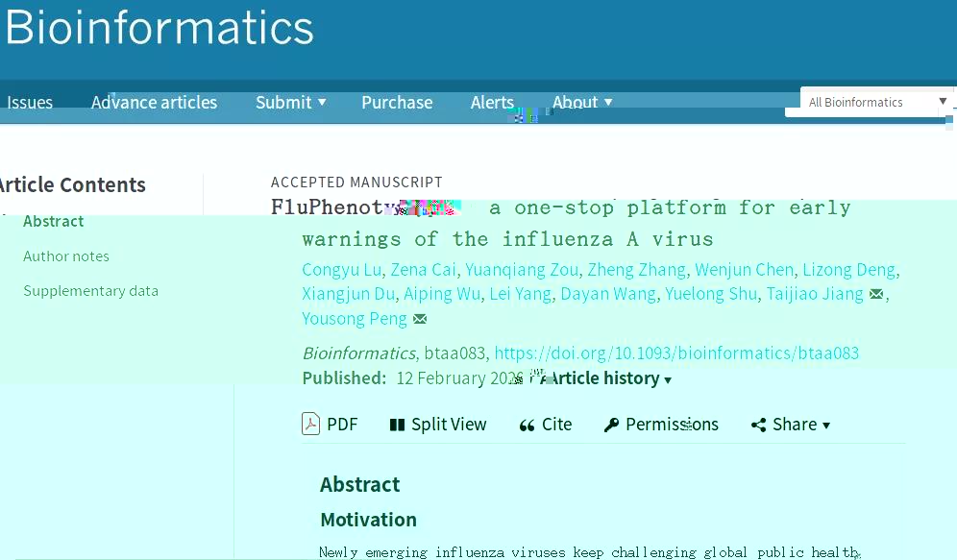Click email envelope icon next to Yousong Peng
This screenshot has height=560, width=957.
pyautogui.click(x=420, y=319)
